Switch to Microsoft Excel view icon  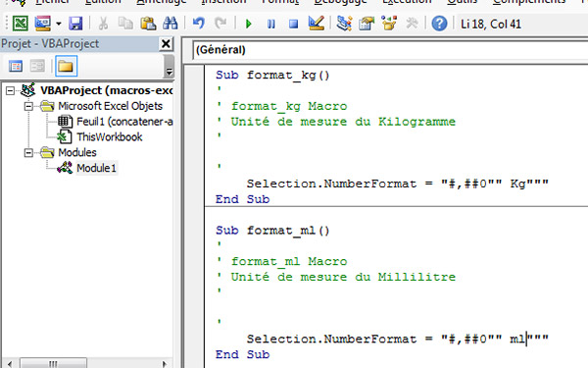(20, 24)
